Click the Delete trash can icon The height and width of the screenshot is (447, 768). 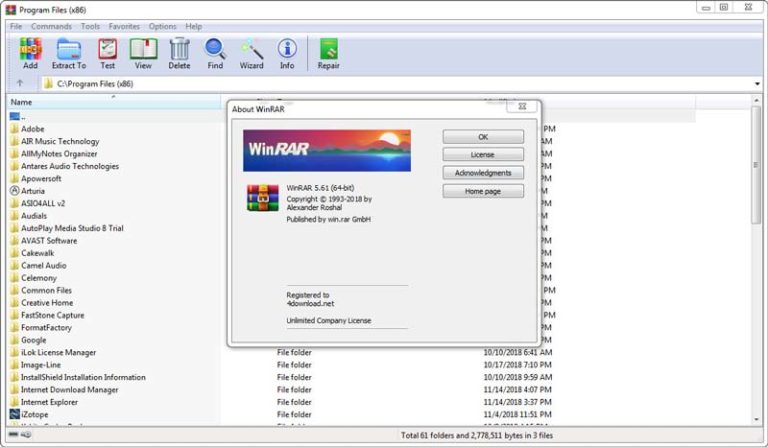click(x=179, y=48)
